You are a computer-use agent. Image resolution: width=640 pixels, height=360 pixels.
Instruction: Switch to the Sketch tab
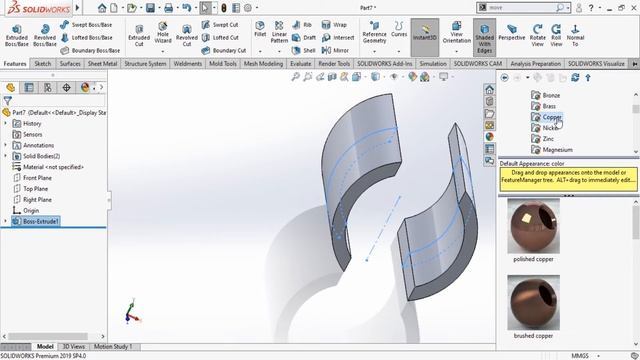pos(42,64)
